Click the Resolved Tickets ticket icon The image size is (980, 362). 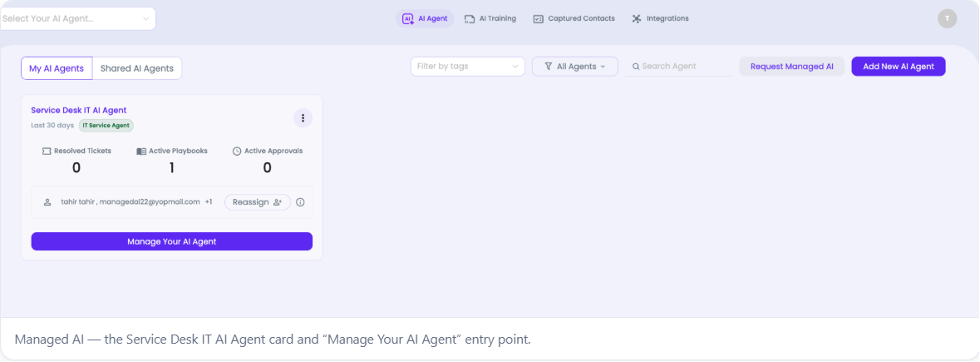[47, 151]
